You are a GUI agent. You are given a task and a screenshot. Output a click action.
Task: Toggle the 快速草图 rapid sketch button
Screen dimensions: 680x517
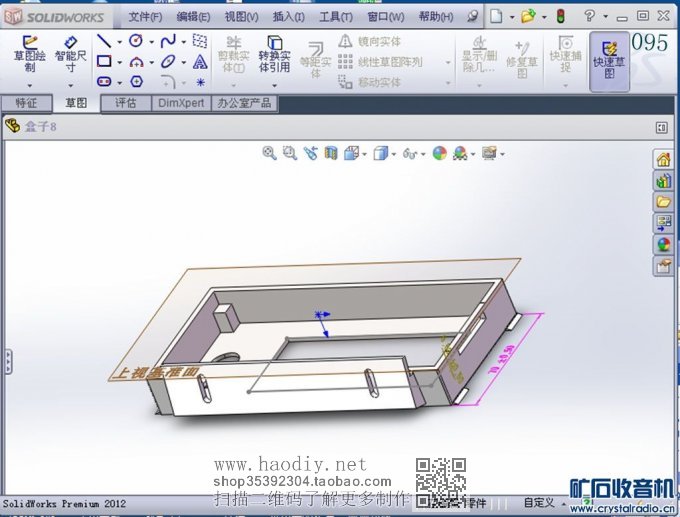click(x=608, y=59)
